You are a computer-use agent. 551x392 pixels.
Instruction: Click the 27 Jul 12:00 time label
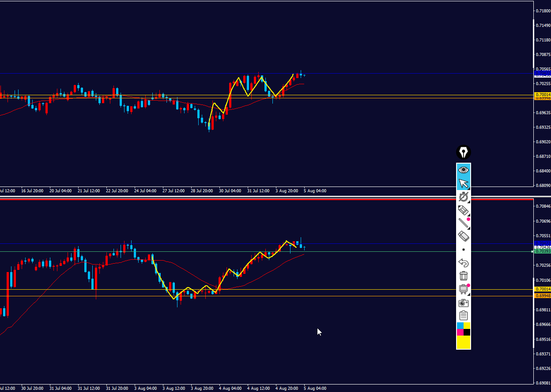click(174, 191)
